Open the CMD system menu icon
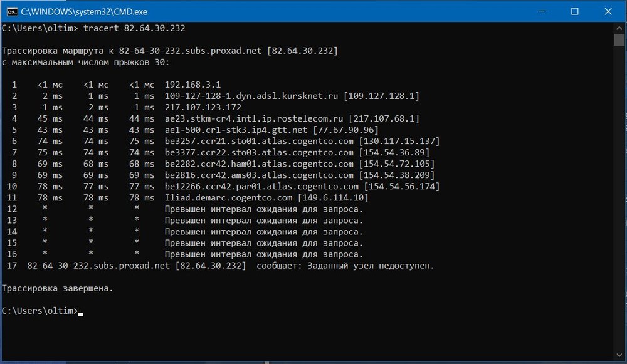The width and height of the screenshot is (627, 364). pyautogui.click(x=10, y=11)
